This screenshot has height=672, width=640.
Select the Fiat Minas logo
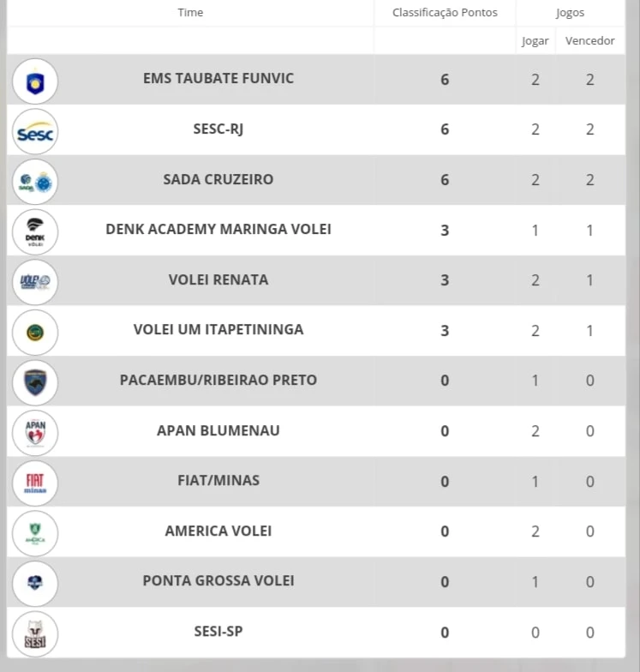point(35,483)
